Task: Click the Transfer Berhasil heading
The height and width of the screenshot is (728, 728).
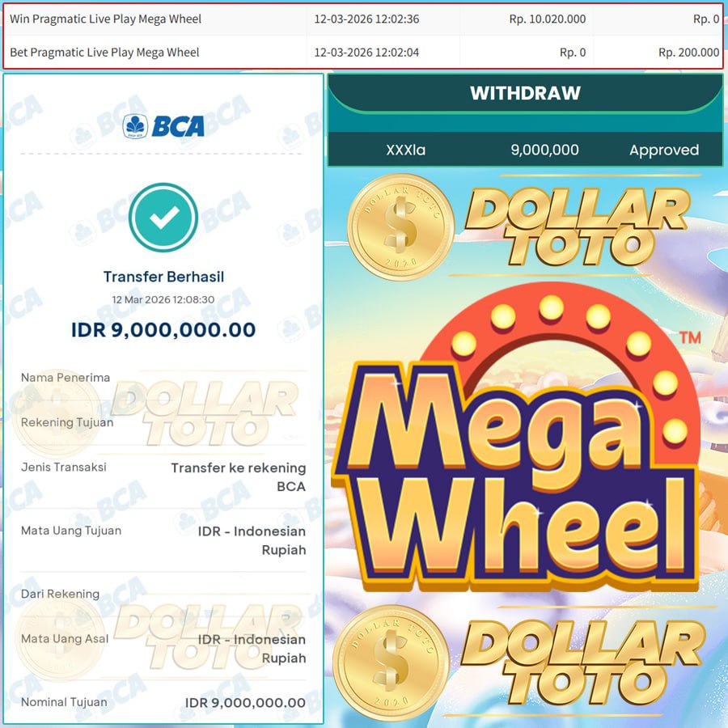Action: click(163, 277)
